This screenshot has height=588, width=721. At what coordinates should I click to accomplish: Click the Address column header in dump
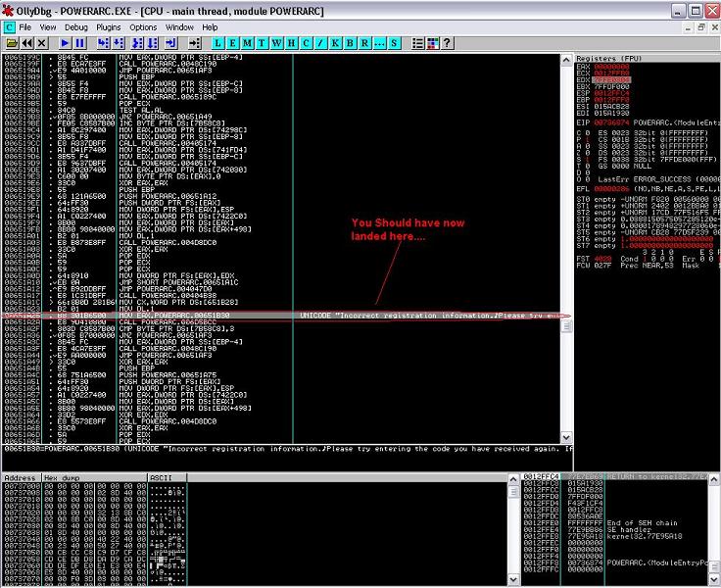pyautogui.click(x=23, y=478)
